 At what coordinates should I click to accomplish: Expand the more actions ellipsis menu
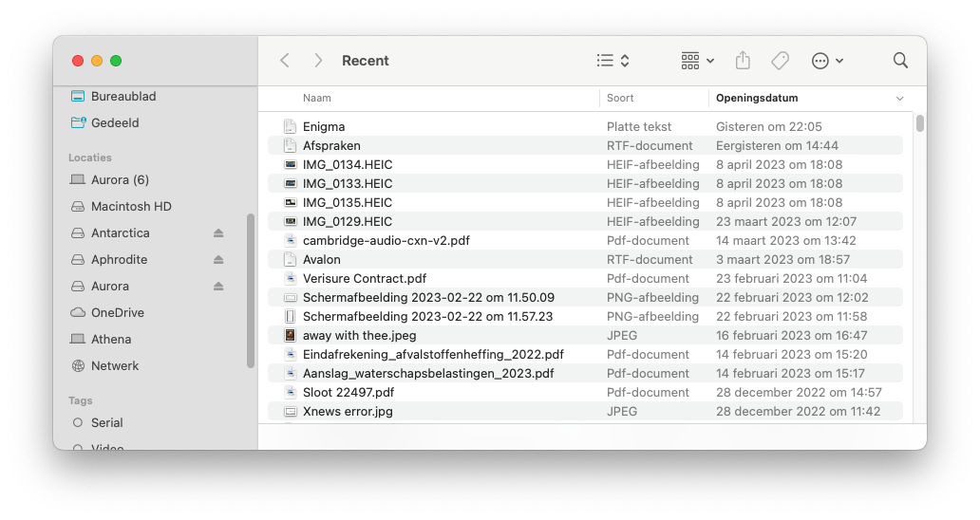coord(827,61)
